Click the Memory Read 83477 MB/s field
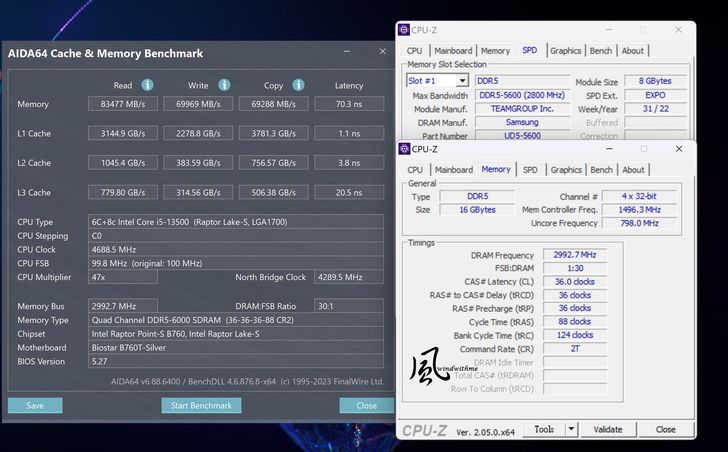The image size is (728, 452). (x=122, y=104)
